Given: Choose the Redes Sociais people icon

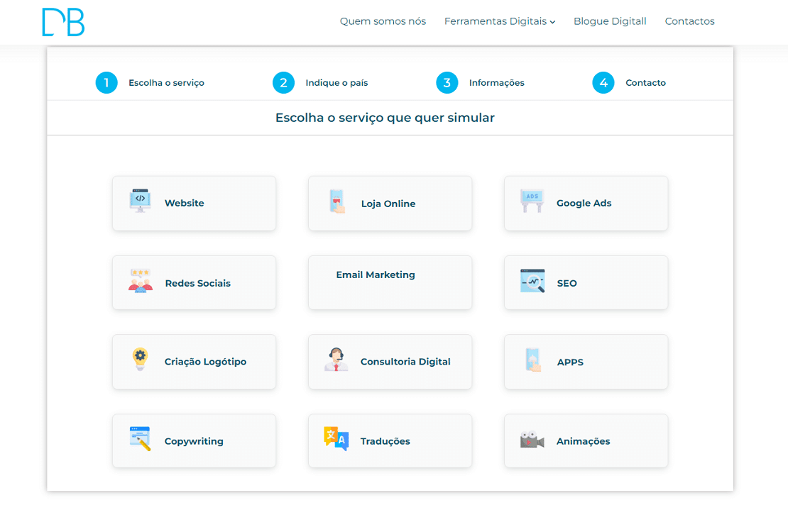Looking at the screenshot, I should coord(140,281).
